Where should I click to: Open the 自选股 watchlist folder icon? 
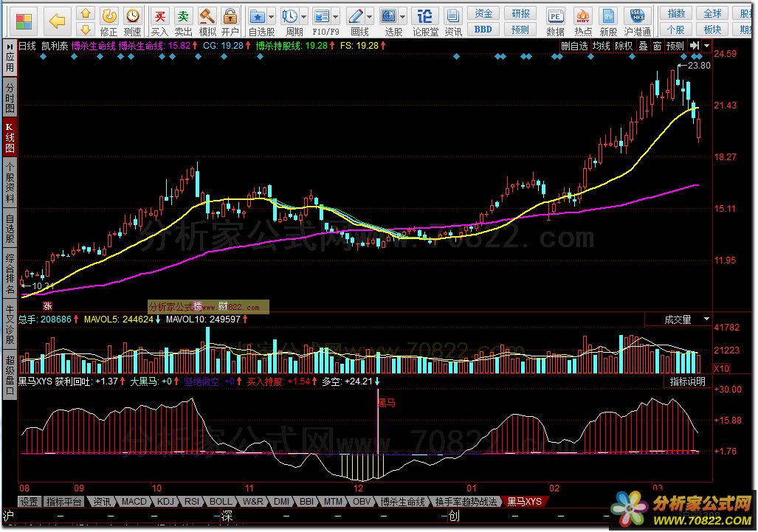click(257, 18)
